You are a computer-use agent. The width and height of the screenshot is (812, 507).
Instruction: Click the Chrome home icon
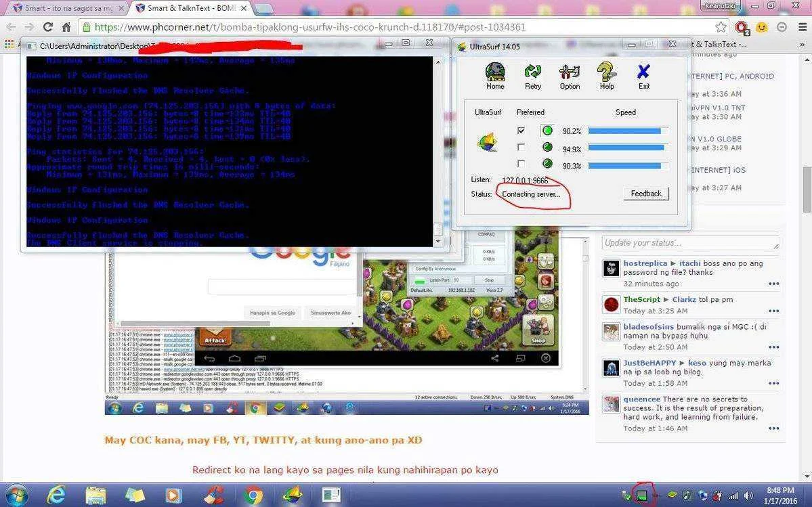(x=66, y=27)
